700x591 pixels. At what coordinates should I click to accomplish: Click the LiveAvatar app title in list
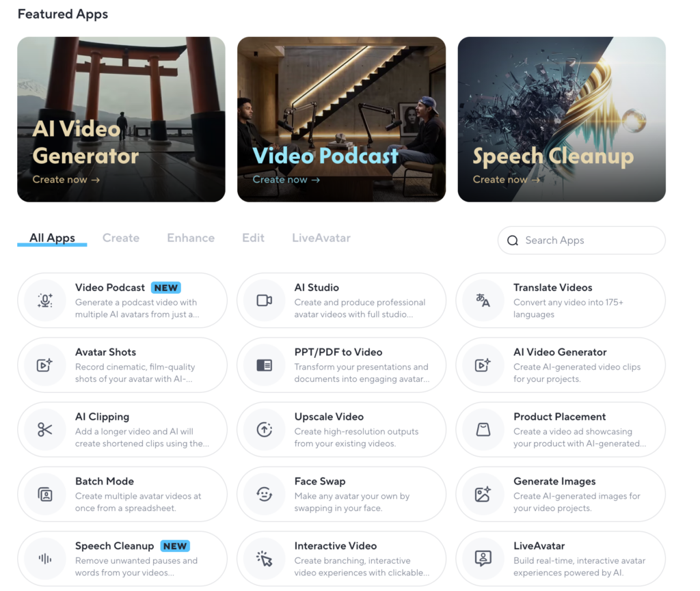coord(539,546)
